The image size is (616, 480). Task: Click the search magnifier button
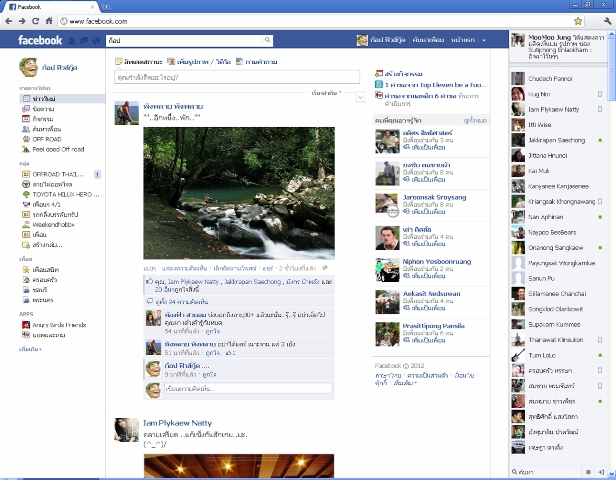(267, 40)
